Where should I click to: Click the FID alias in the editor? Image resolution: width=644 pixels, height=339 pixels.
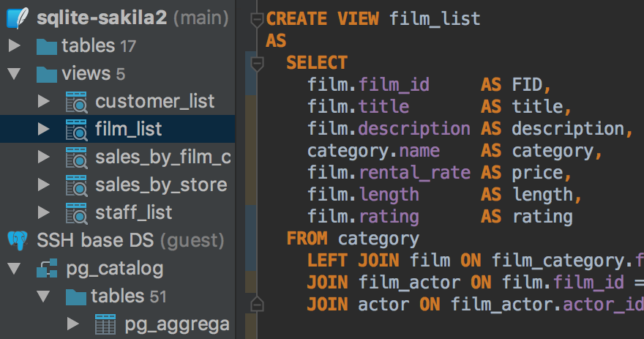[527, 85]
